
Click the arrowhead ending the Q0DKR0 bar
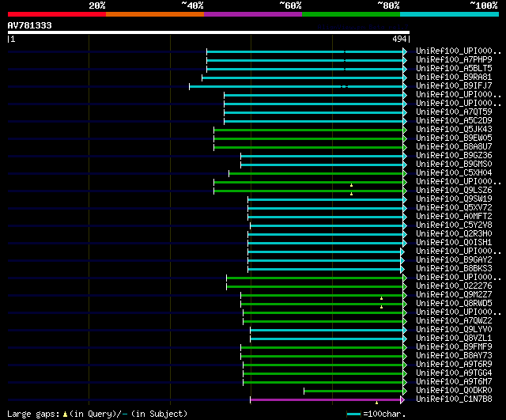coord(405,391)
